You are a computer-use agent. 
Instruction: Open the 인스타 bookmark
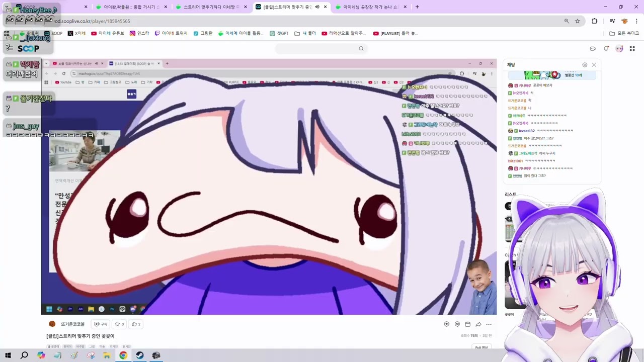point(139,34)
